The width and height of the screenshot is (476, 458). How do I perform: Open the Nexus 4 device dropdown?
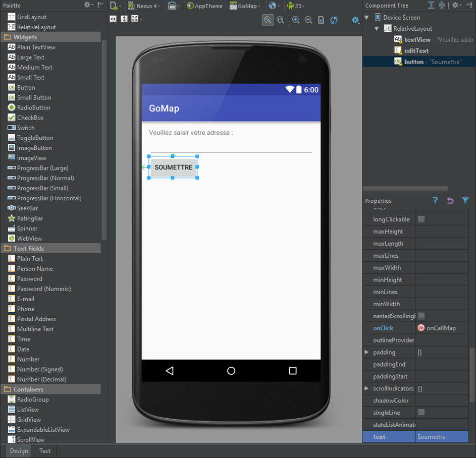pyautogui.click(x=145, y=6)
